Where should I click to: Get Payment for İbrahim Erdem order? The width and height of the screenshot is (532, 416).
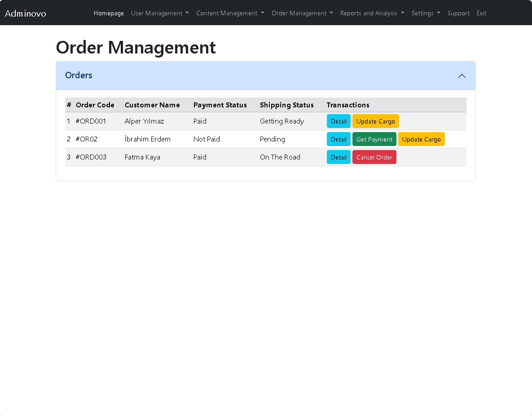[x=374, y=139]
